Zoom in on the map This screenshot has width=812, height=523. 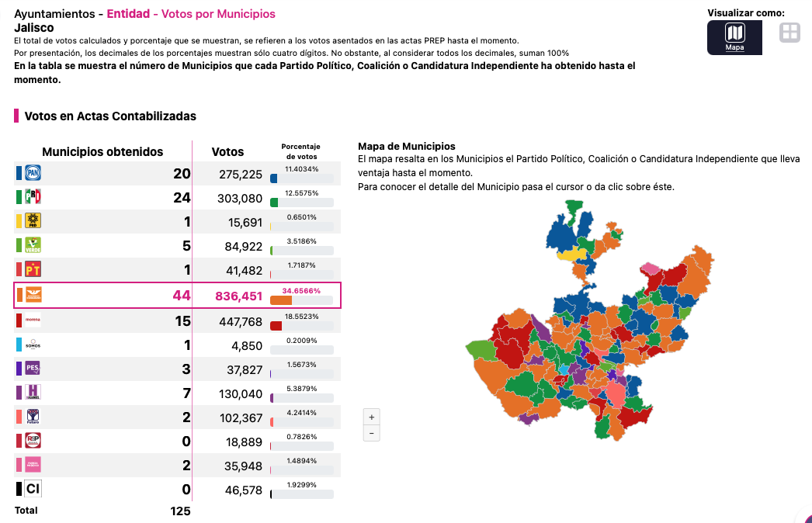[x=372, y=416]
